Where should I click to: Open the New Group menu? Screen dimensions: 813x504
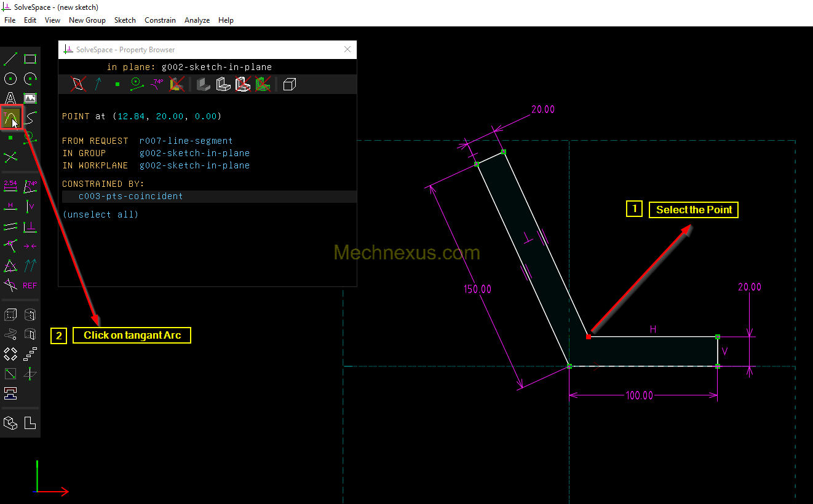pos(87,20)
